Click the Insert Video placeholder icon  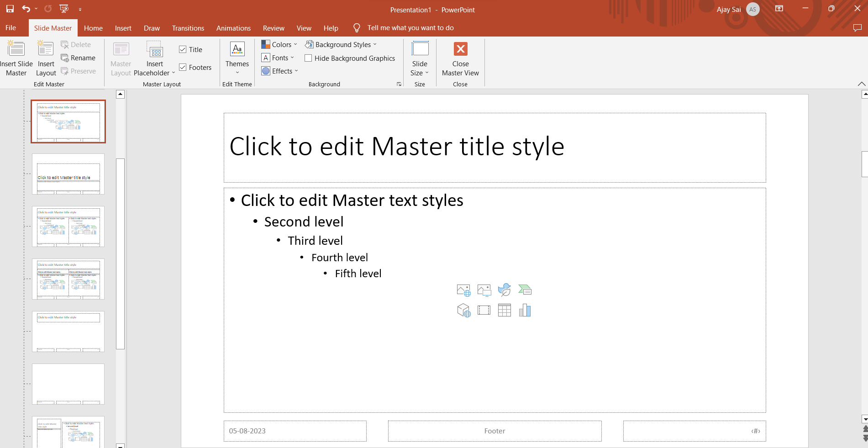click(484, 311)
